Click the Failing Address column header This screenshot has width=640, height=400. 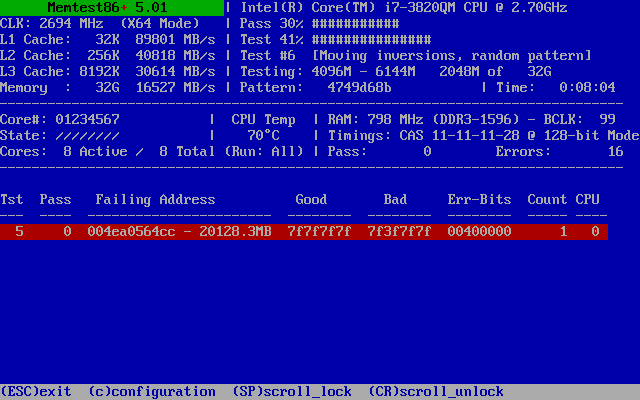(155, 199)
